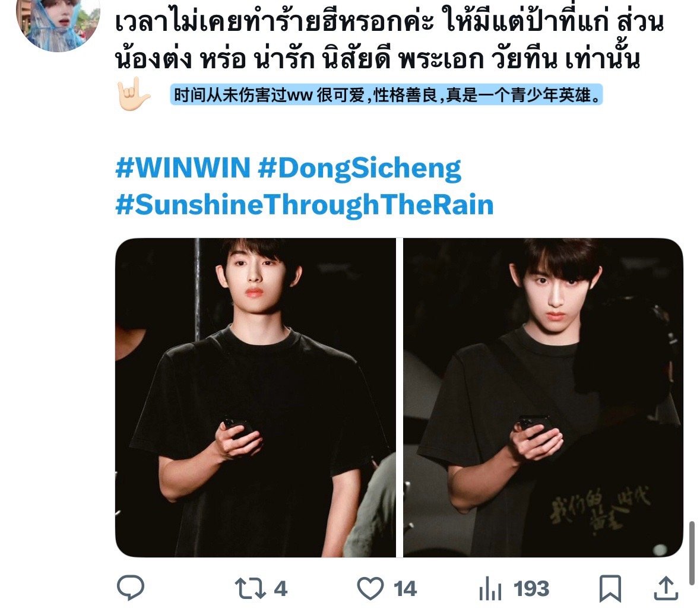The image size is (700, 615).
Task: Like the tweet with the heart icon
Action: [370, 588]
